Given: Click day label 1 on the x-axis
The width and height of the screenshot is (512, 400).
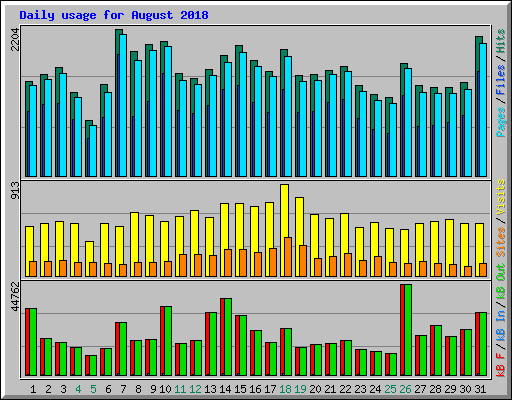Looking at the screenshot, I should coord(33,389).
